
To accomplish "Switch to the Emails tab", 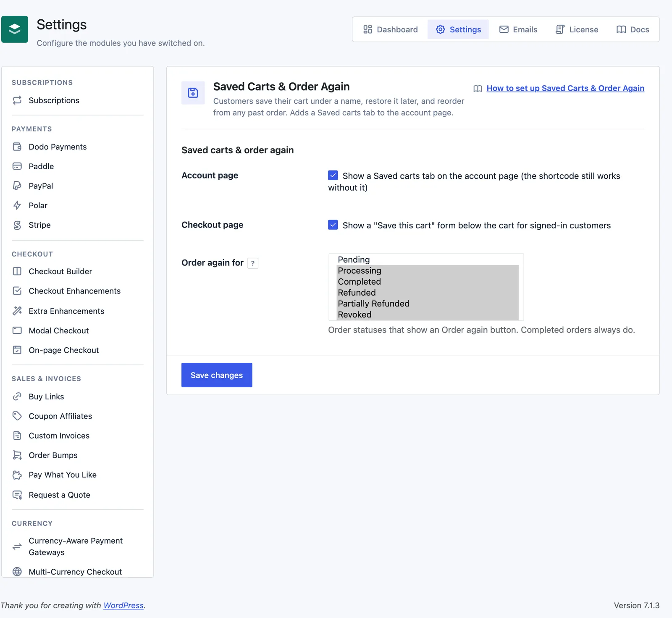I will pos(518,29).
